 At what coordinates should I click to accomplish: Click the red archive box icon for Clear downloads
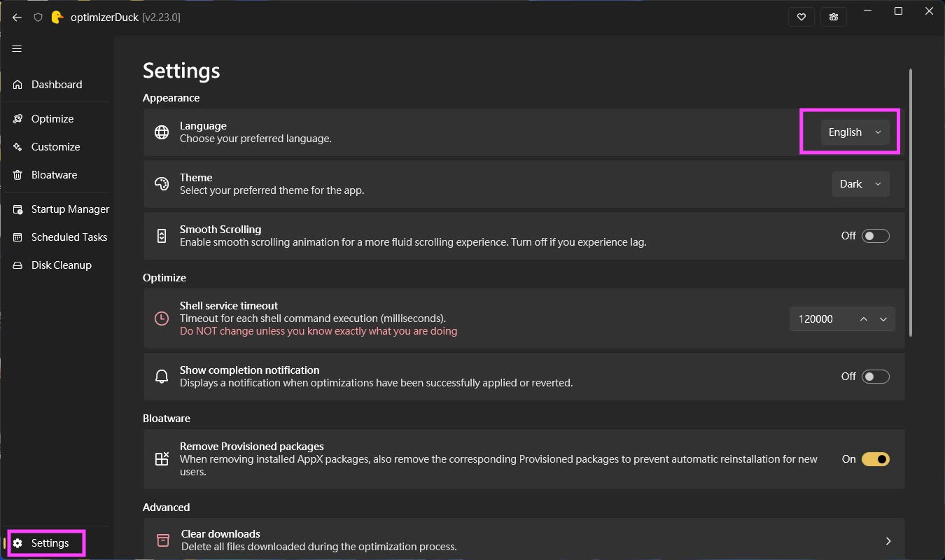163,540
